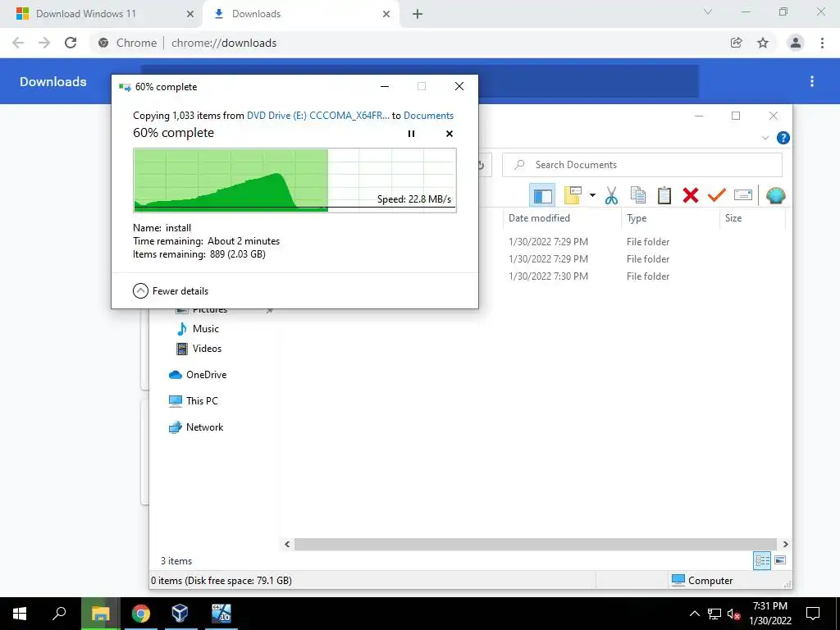
Task: Select Music in the navigation pane
Action: point(198,329)
